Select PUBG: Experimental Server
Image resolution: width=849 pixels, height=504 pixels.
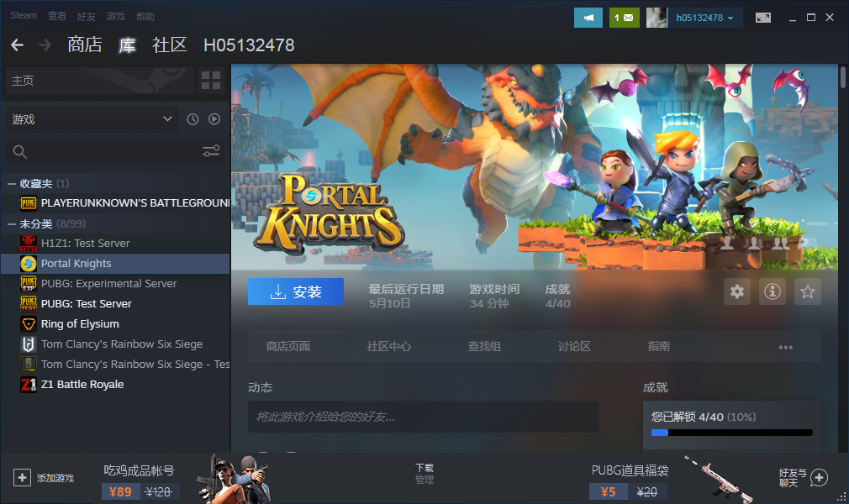115,284
